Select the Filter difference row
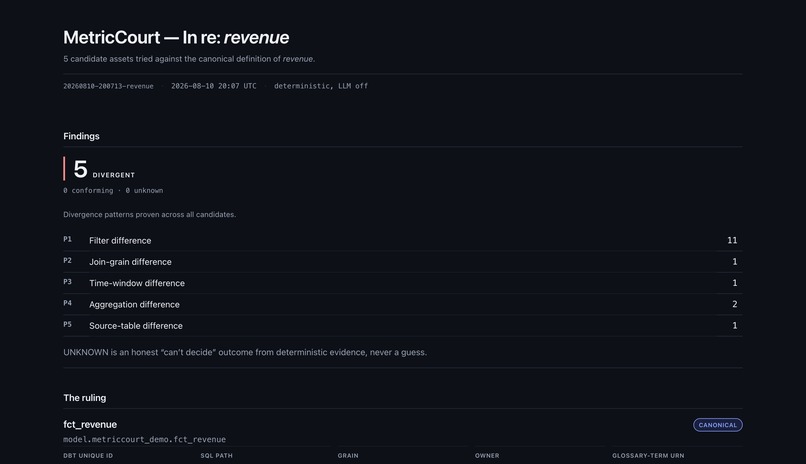Viewport: 806px width, 464px height. [x=402, y=240]
